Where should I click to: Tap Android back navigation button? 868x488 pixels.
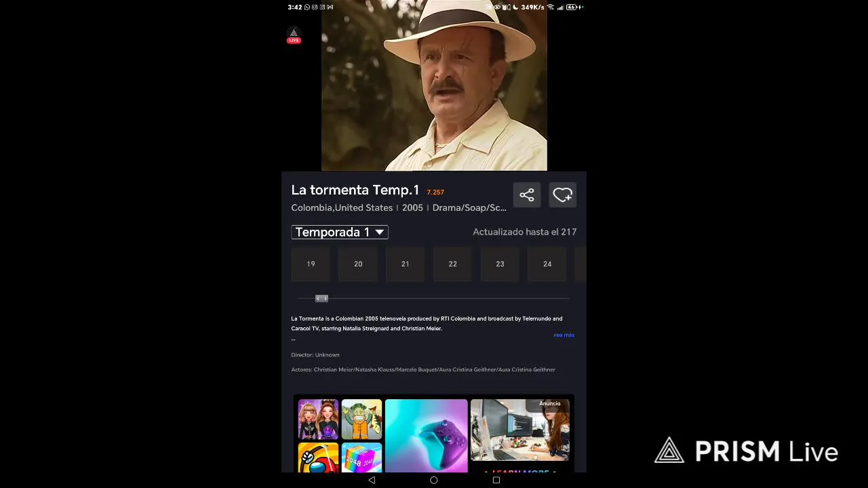tap(372, 480)
